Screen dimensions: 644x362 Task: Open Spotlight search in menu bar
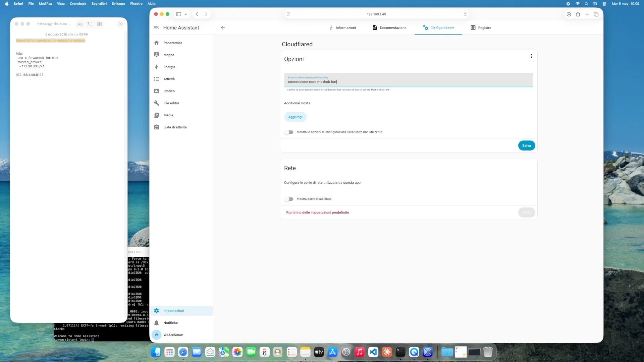586,4
